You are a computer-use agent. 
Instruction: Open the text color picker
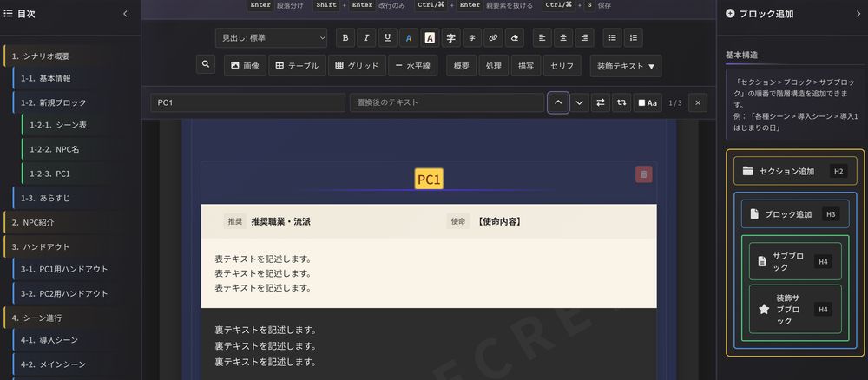(409, 37)
